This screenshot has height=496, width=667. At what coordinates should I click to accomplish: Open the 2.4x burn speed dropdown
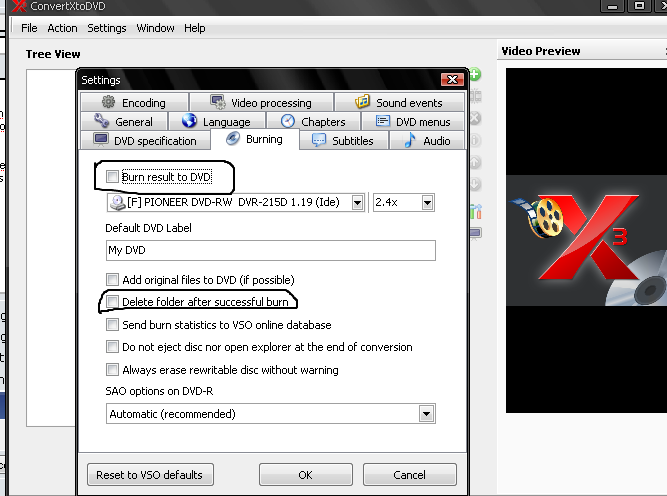428,202
